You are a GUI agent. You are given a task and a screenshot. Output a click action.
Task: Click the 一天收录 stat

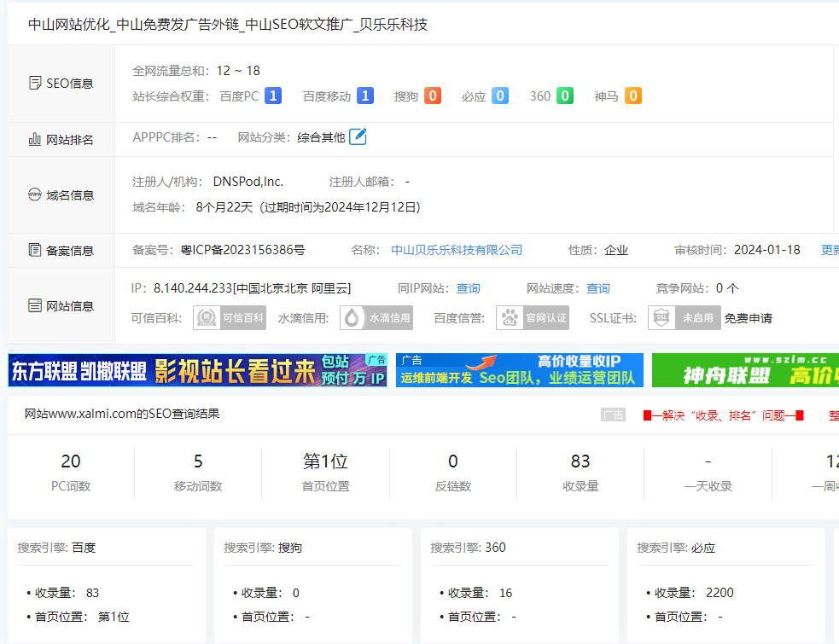708,472
